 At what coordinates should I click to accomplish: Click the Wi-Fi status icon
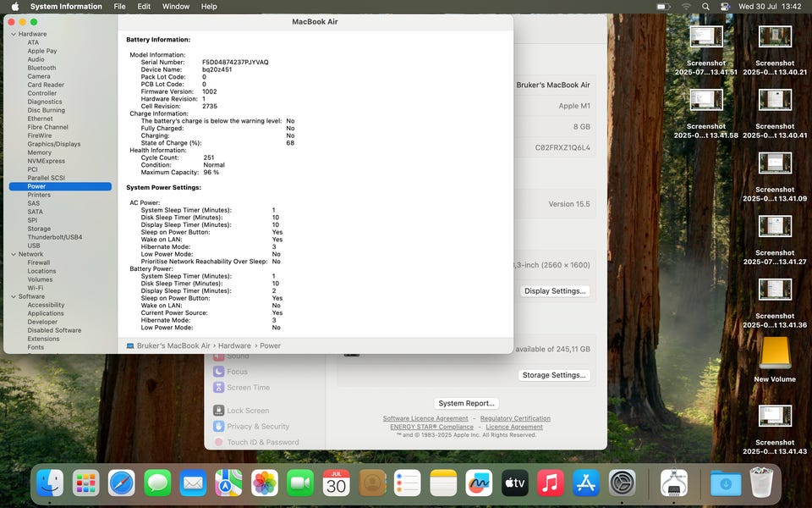(686, 6)
